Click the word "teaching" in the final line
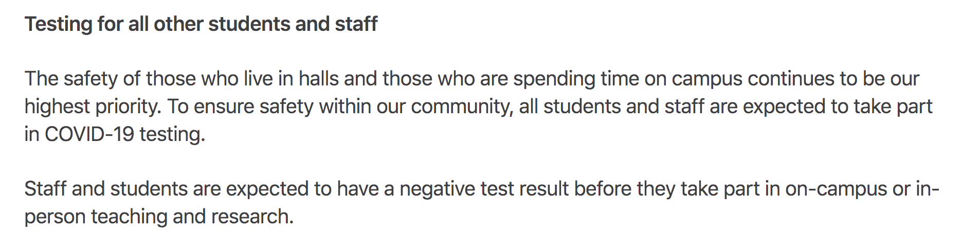The width and height of the screenshot is (980, 246). (129, 217)
